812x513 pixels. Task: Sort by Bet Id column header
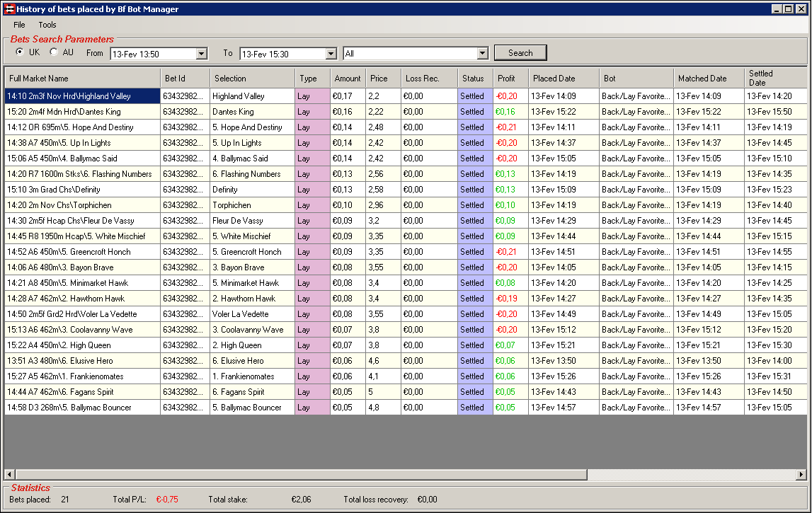tap(185, 78)
